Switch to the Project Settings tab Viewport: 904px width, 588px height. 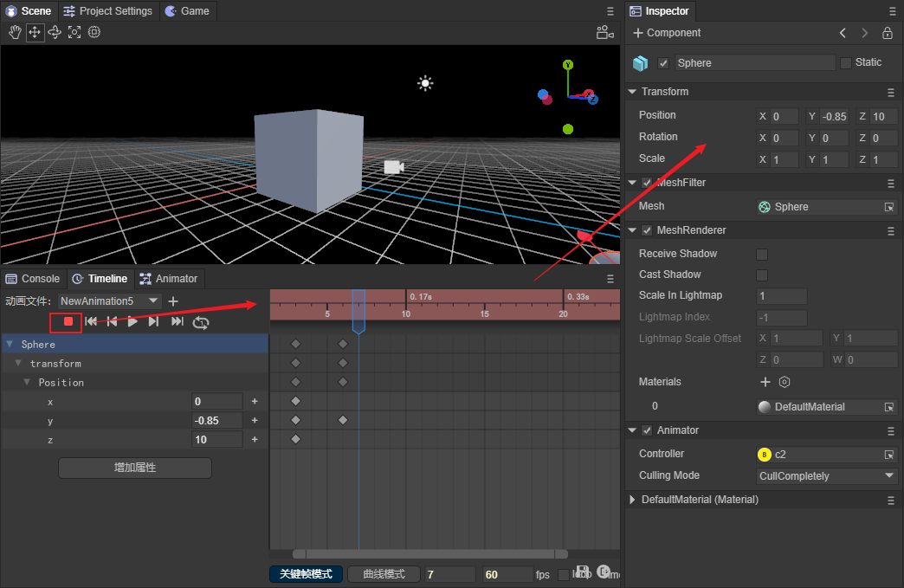coord(107,11)
